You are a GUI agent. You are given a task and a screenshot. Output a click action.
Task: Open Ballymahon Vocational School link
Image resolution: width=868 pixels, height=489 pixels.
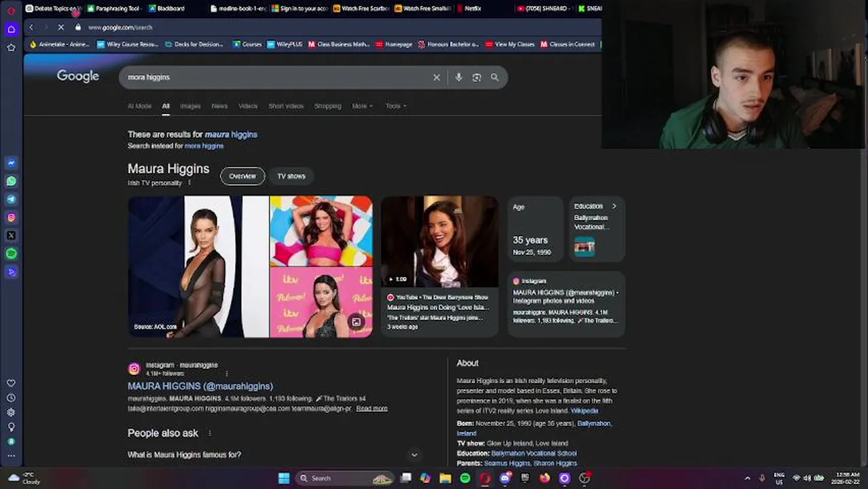534,453
